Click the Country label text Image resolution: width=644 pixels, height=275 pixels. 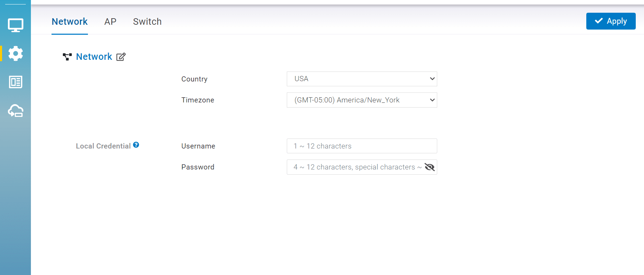[194, 79]
